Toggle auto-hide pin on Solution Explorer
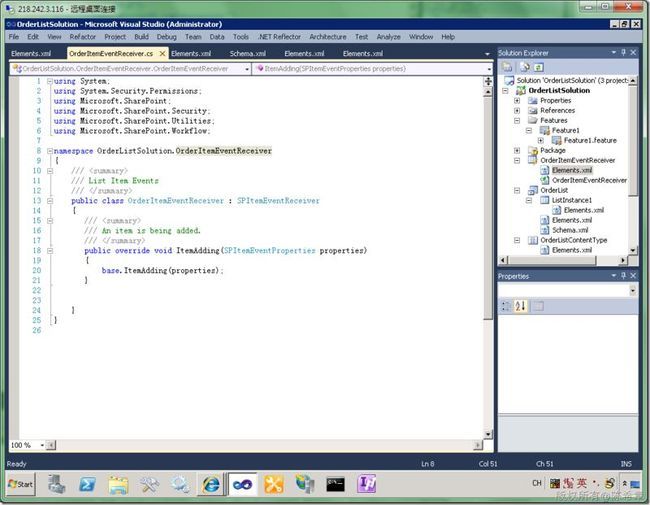This screenshot has height=505, width=650. (623, 52)
